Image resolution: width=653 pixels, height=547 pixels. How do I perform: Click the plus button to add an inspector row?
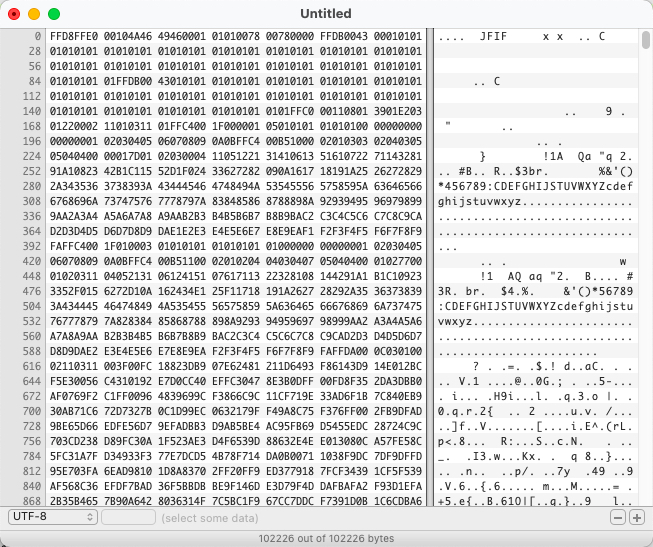pos(636,517)
